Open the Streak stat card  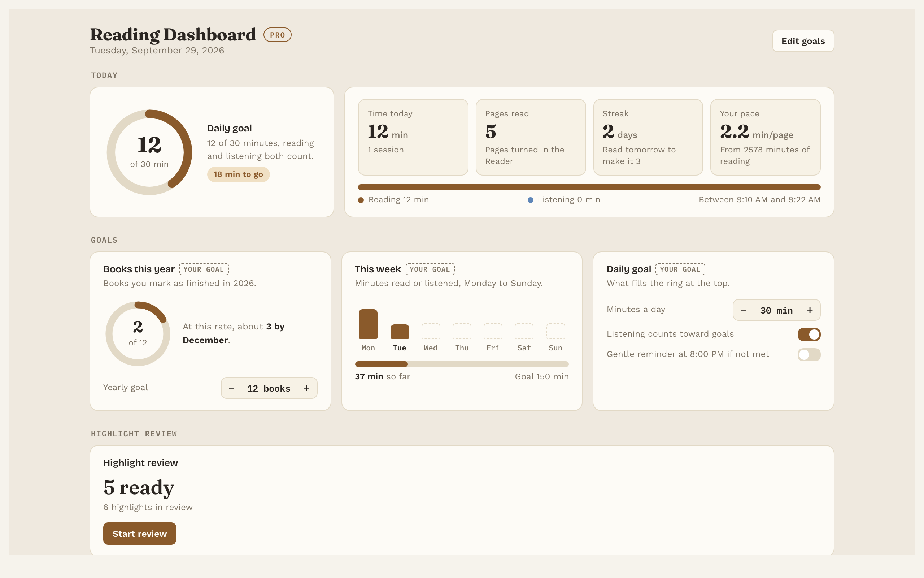pyautogui.click(x=648, y=137)
